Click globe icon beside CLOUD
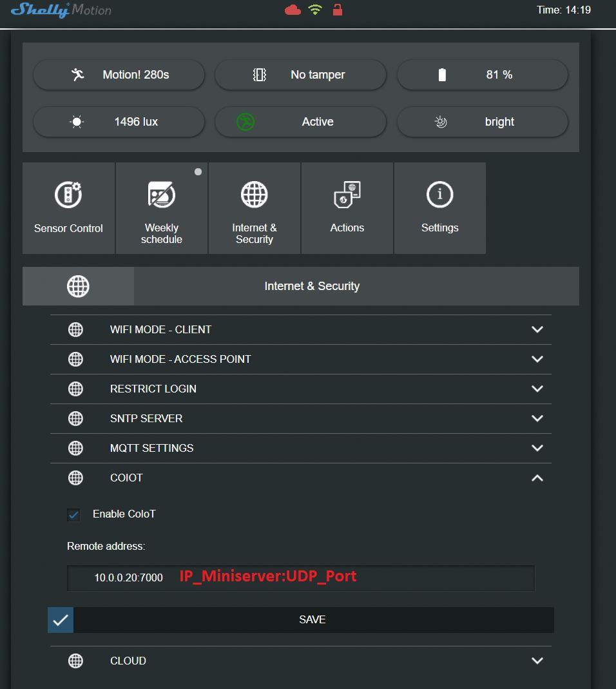The height and width of the screenshot is (689, 616). tap(75, 661)
